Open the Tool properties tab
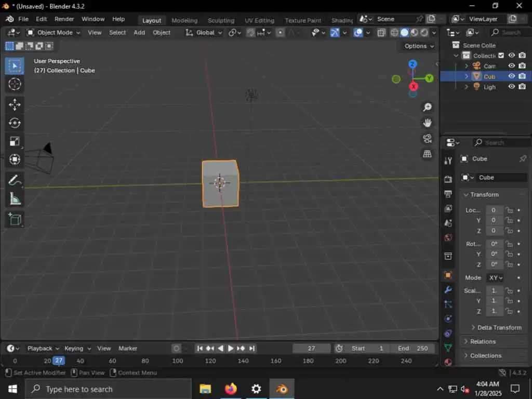This screenshot has width=532, height=399. (x=448, y=161)
